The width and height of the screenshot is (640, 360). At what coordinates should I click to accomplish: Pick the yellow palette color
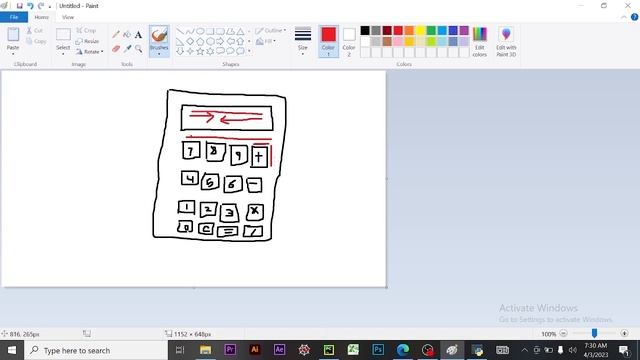(420, 30)
